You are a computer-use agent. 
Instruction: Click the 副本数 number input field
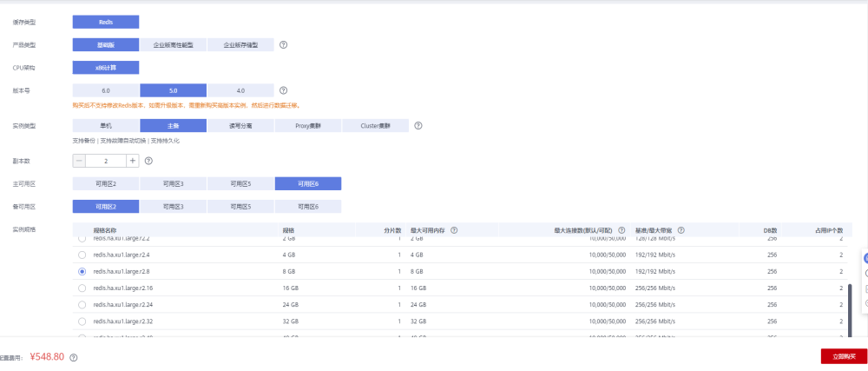click(106, 161)
